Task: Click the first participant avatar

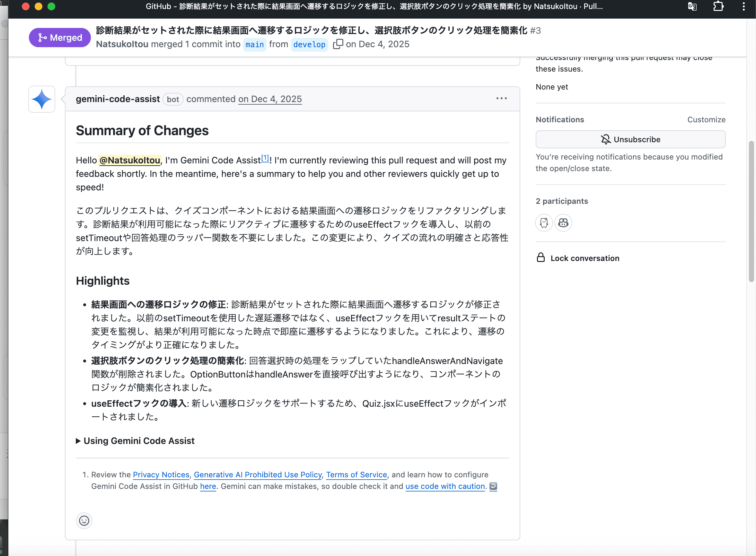Action: [x=543, y=223]
